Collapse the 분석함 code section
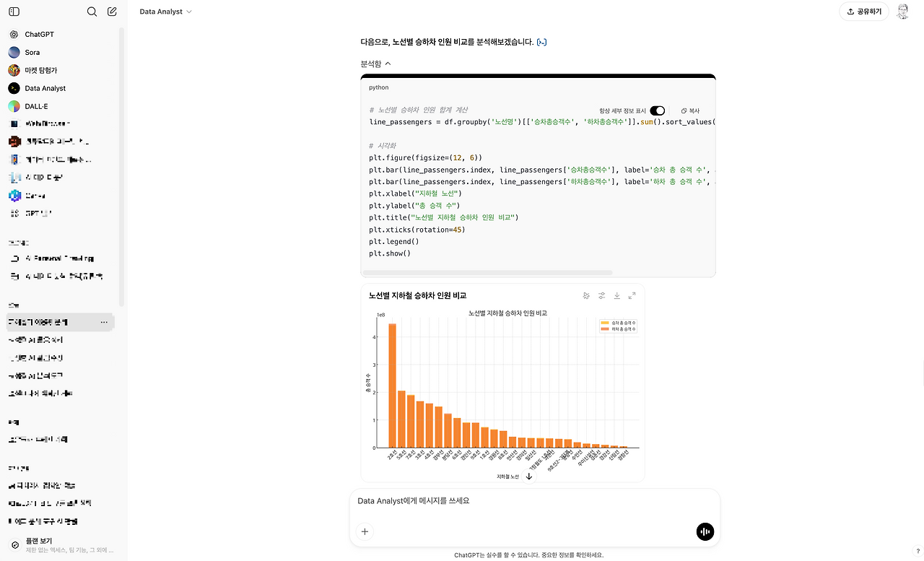The image size is (924, 561). click(375, 64)
